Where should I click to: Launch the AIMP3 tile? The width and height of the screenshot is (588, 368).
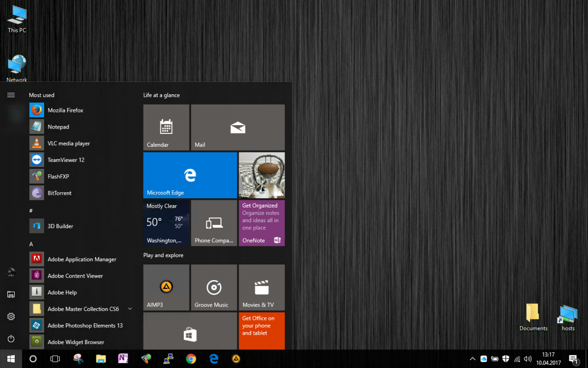(x=166, y=288)
